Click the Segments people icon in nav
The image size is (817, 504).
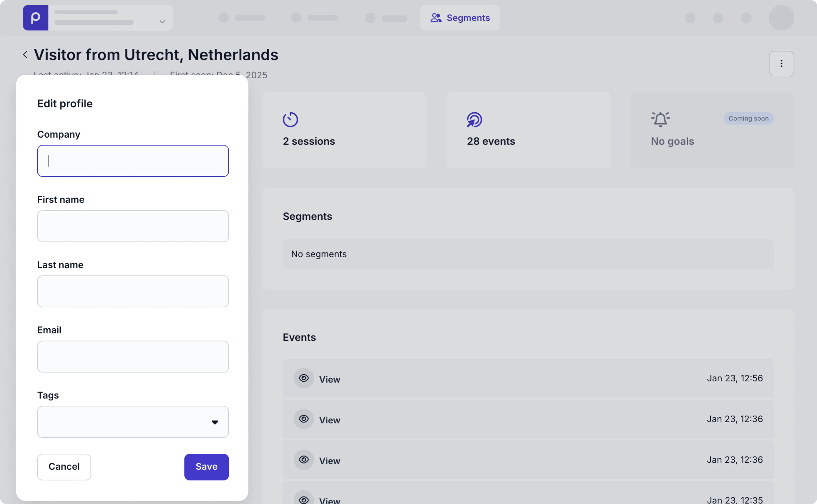[x=436, y=18]
